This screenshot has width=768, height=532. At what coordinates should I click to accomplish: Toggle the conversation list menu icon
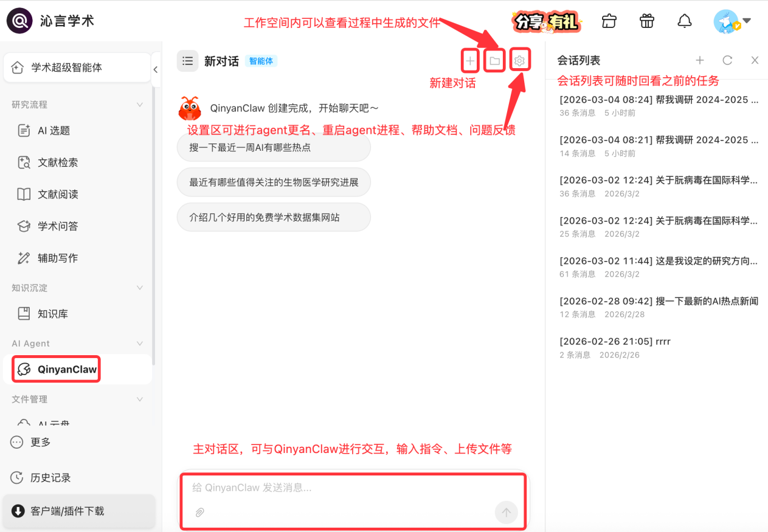(x=187, y=61)
